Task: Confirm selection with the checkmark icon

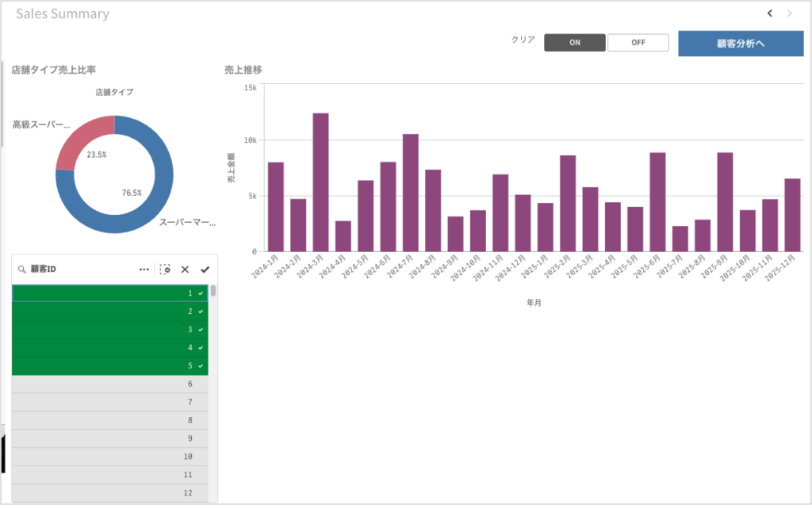Action: [x=205, y=270]
